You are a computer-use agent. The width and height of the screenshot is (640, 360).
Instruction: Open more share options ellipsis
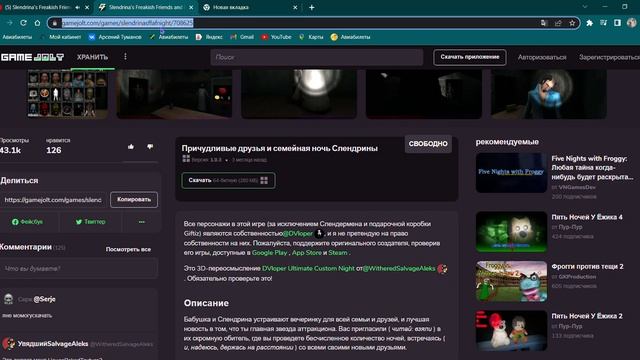[x=142, y=222]
